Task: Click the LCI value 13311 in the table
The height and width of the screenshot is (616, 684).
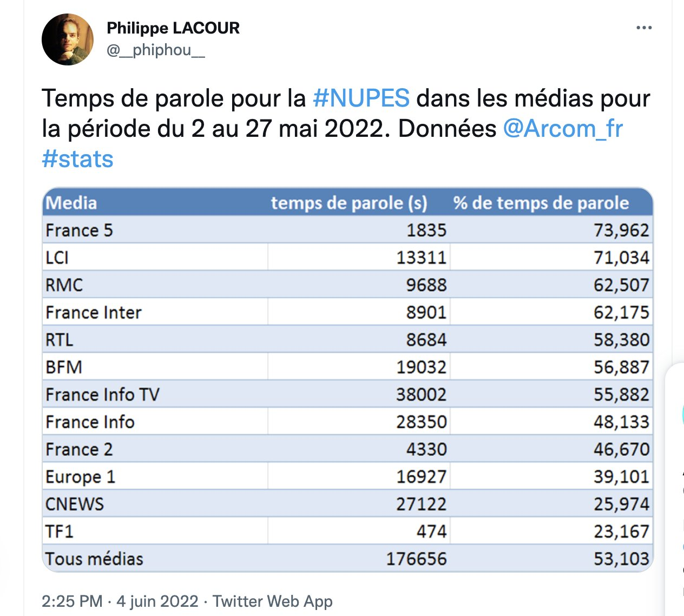Action: coord(422,257)
